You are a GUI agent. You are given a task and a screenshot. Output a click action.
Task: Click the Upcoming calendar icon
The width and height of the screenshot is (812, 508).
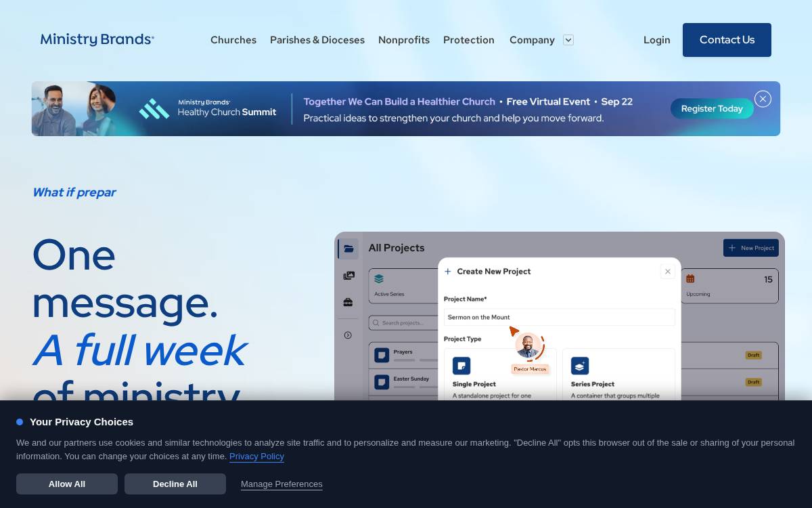click(690, 278)
